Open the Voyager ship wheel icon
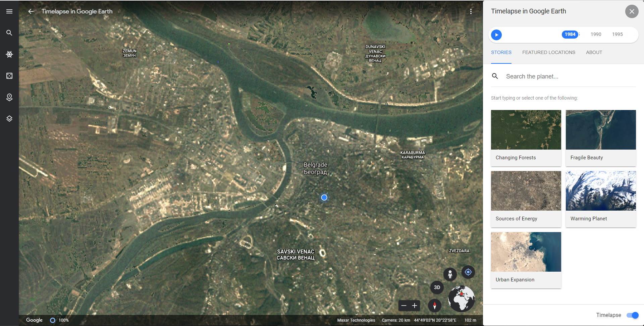The height and width of the screenshot is (326, 644). [9, 54]
